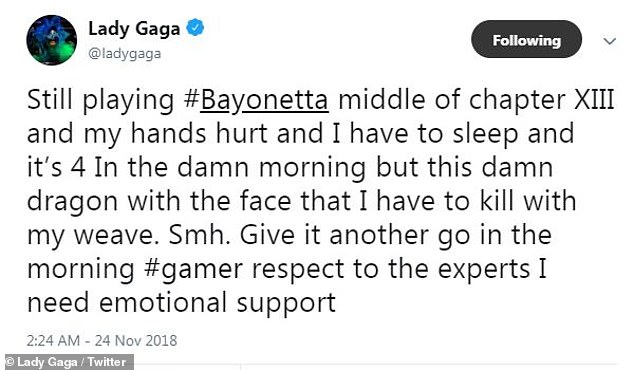
Task: Click the Lady Gaga / Twitter credit caption
Action: [x=67, y=362]
